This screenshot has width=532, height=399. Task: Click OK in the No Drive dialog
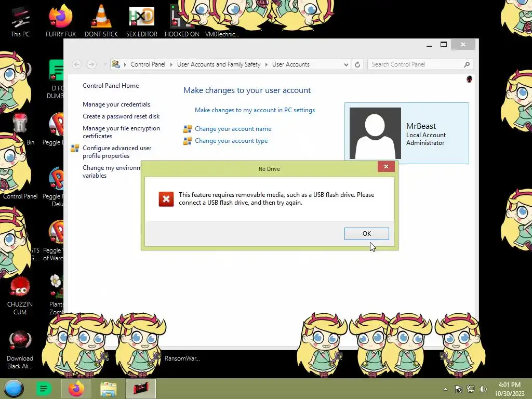[366, 233]
